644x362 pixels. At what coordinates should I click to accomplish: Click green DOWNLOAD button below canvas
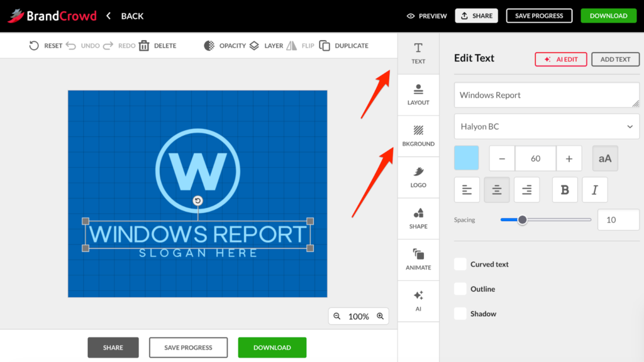pos(272,348)
